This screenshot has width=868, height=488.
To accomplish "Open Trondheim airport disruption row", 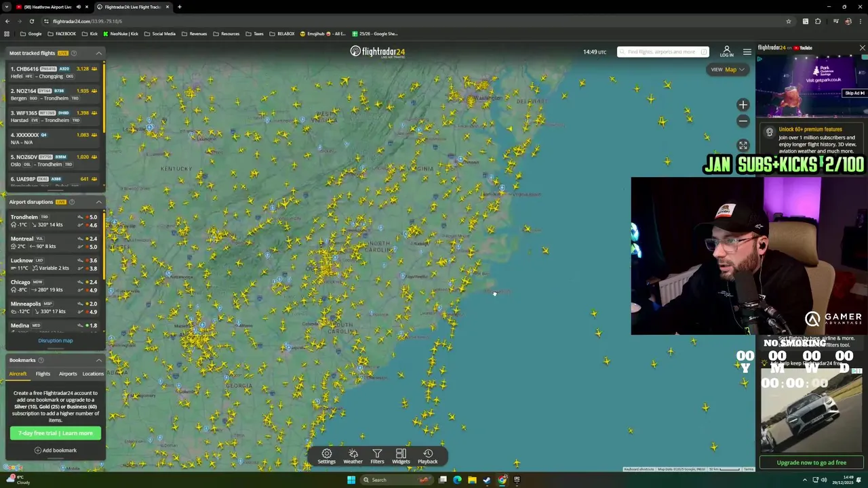I will pyautogui.click(x=54, y=221).
